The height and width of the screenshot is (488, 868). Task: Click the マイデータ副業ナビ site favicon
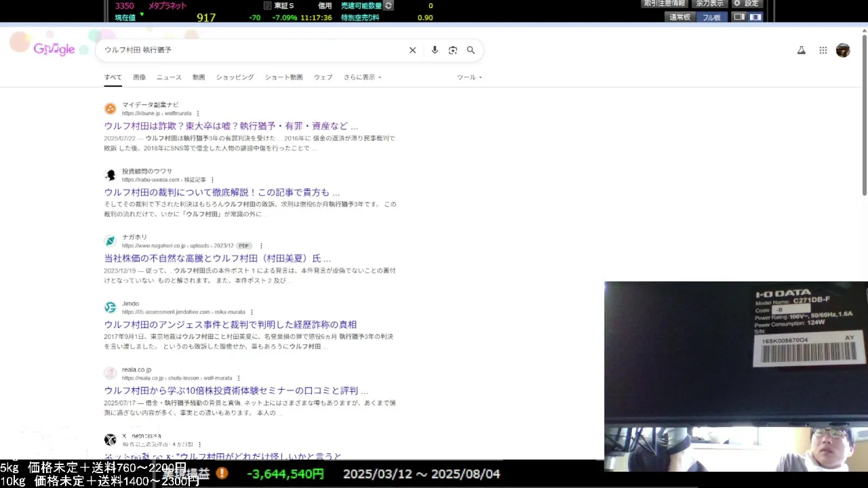pos(110,108)
